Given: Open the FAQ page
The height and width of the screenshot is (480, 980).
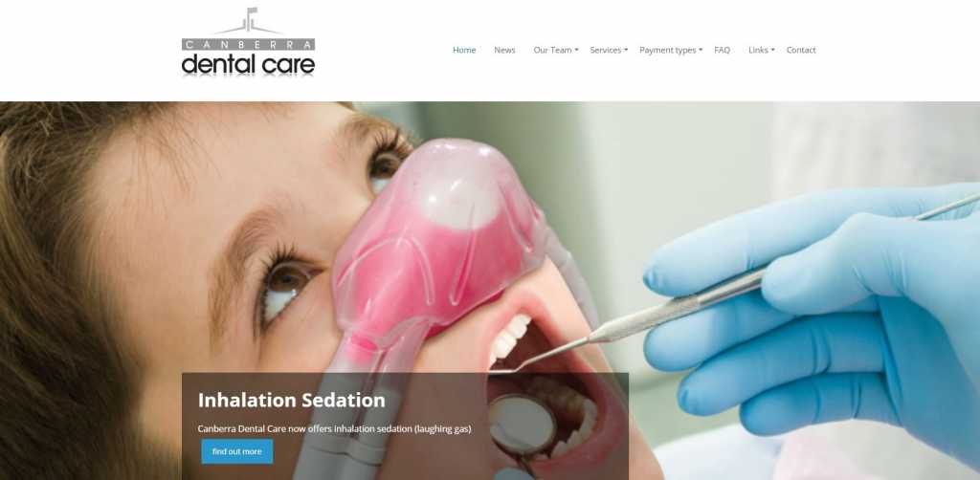Looking at the screenshot, I should point(722,50).
